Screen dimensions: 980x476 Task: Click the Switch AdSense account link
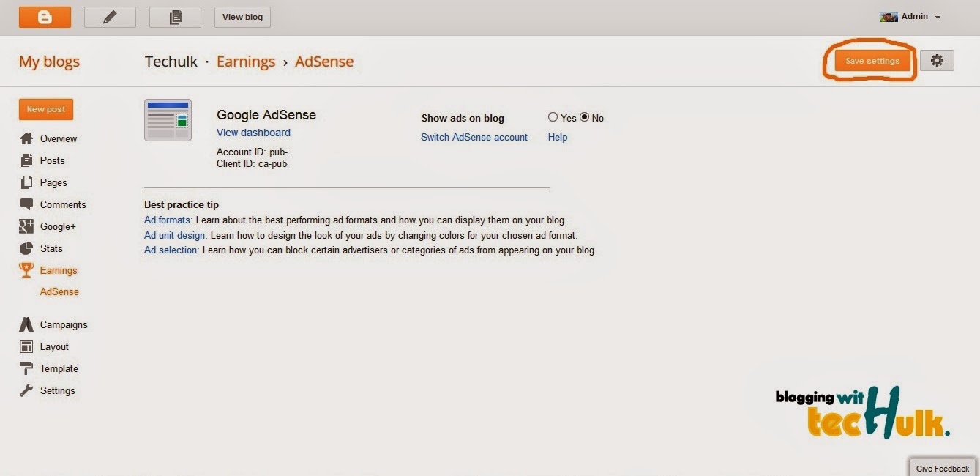coord(474,137)
